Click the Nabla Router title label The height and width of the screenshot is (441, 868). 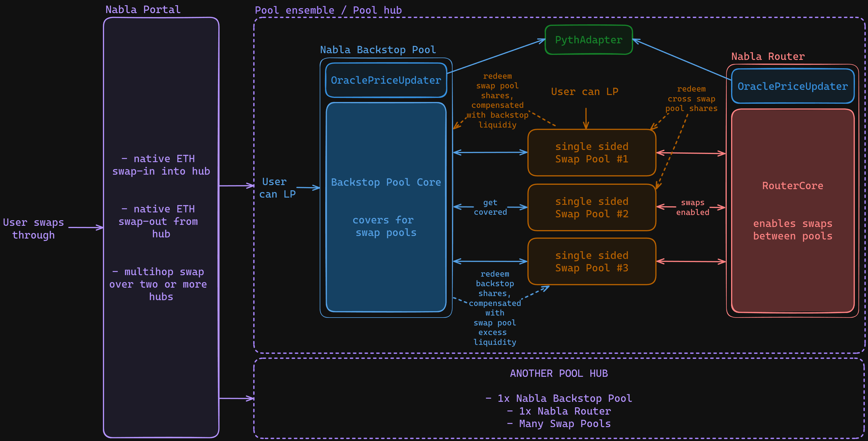click(x=768, y=56)
